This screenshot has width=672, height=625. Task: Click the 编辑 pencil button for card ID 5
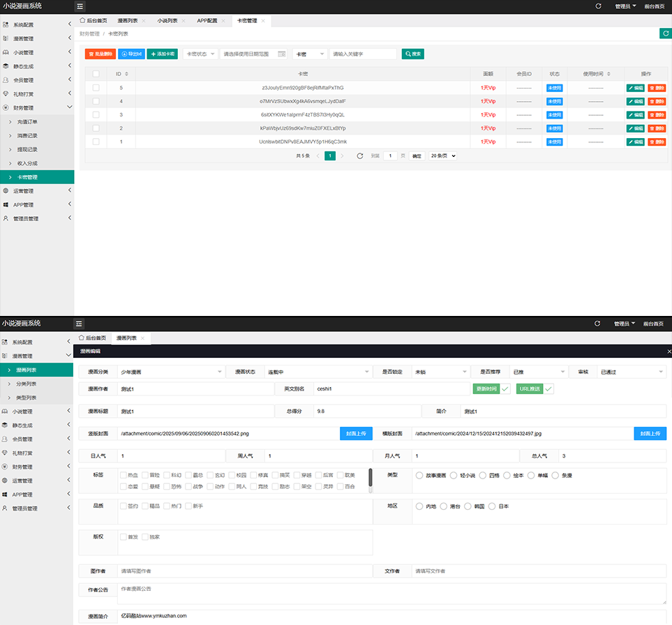pos(635,88)
